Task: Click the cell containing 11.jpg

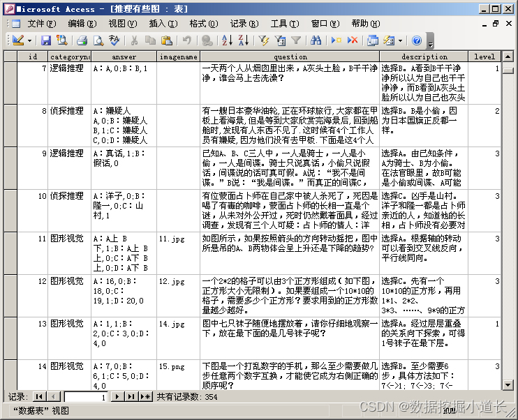Action: pyautogui.click(x=179, y=253)
